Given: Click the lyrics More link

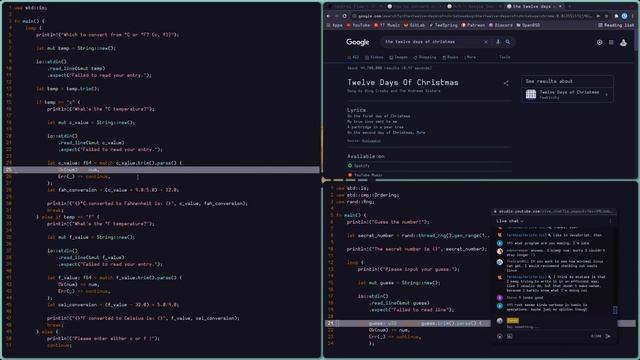Looking at the screenshot, I should [x=421, y=133].
